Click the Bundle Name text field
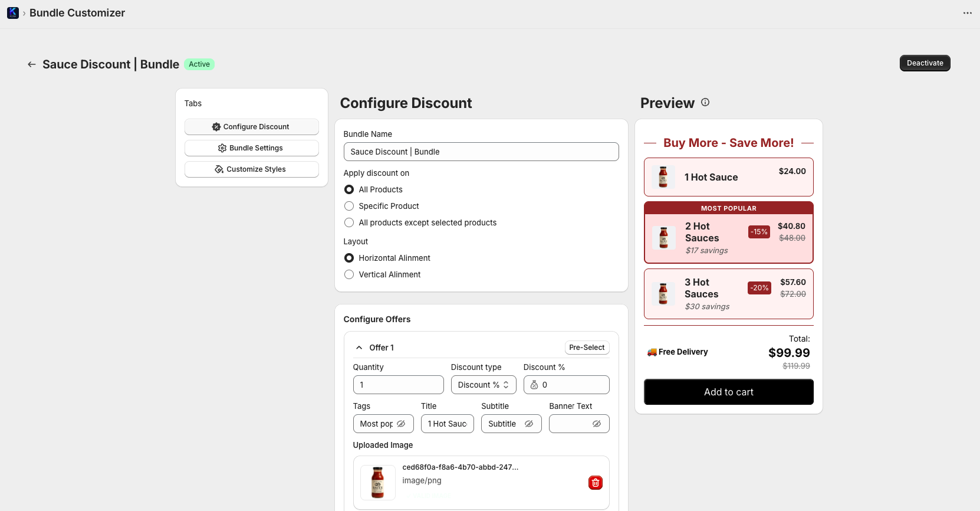980x511 pixels. click(481, 152)
